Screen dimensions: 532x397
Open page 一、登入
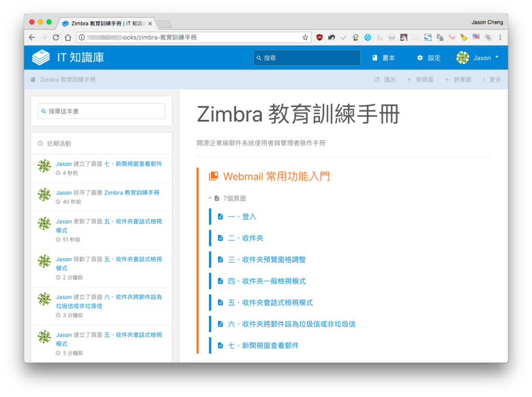point(242,216)
